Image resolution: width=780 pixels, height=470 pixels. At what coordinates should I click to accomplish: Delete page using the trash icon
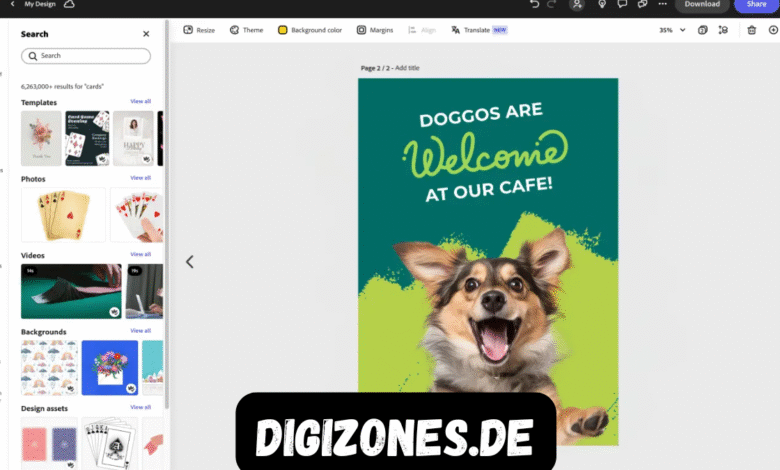751,30
